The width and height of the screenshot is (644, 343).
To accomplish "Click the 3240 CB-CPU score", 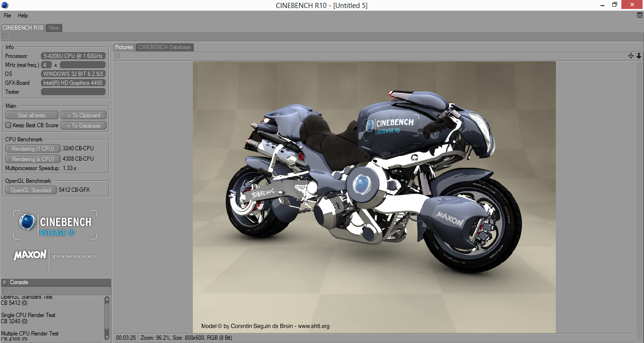I will click(x=78, y=149).
